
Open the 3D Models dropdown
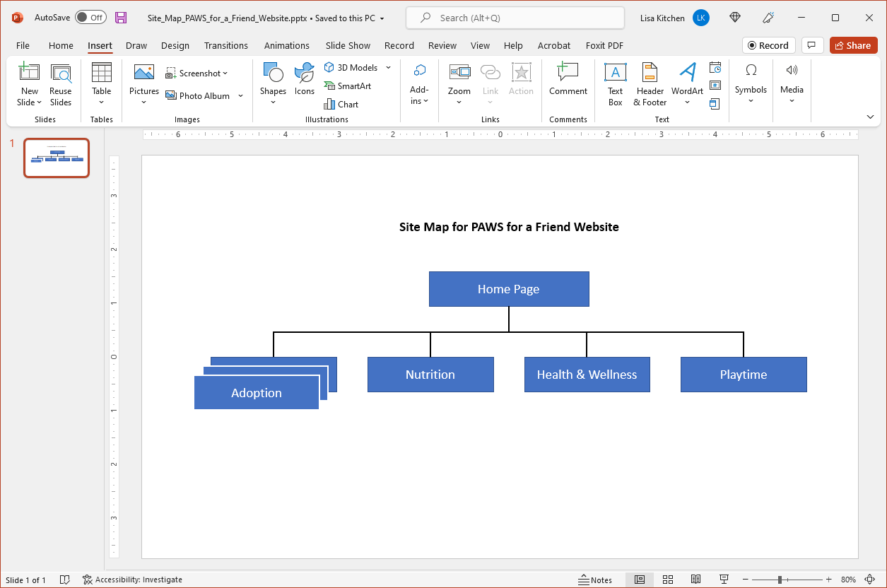(x=388, y=67)
